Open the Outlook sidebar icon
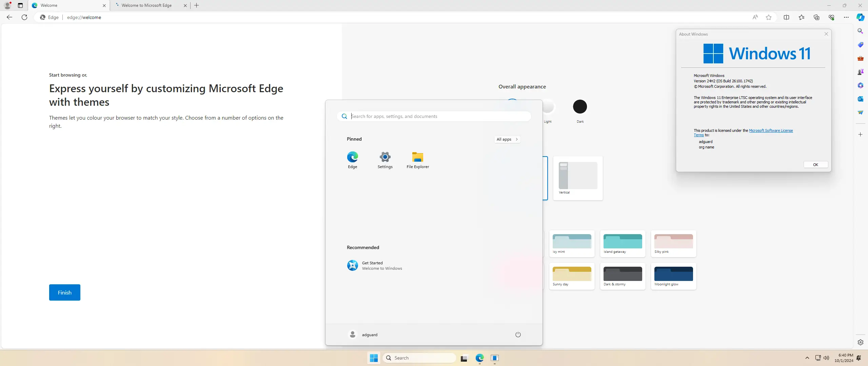The height and width of the screenshot is (366, 868). [860, 99]
